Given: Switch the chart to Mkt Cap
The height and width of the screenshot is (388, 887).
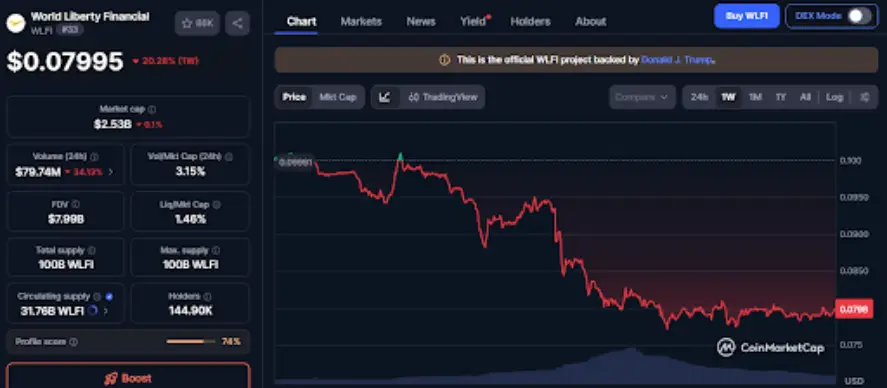Looking at the screenshot, I should 338,97.
